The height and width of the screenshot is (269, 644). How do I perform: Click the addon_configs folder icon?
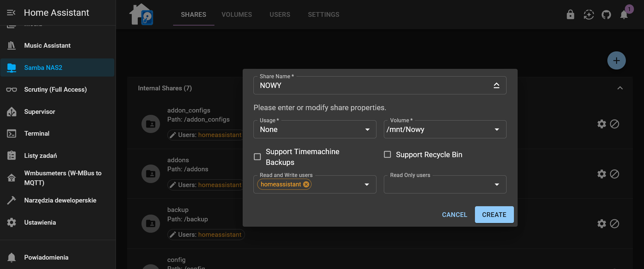point(151,124)
